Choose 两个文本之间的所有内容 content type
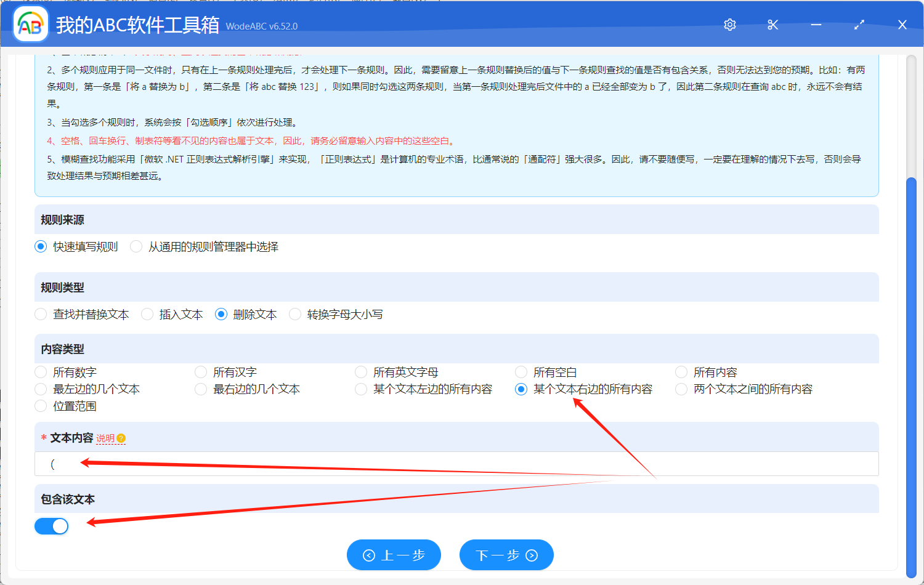 [x=681, y=389]
